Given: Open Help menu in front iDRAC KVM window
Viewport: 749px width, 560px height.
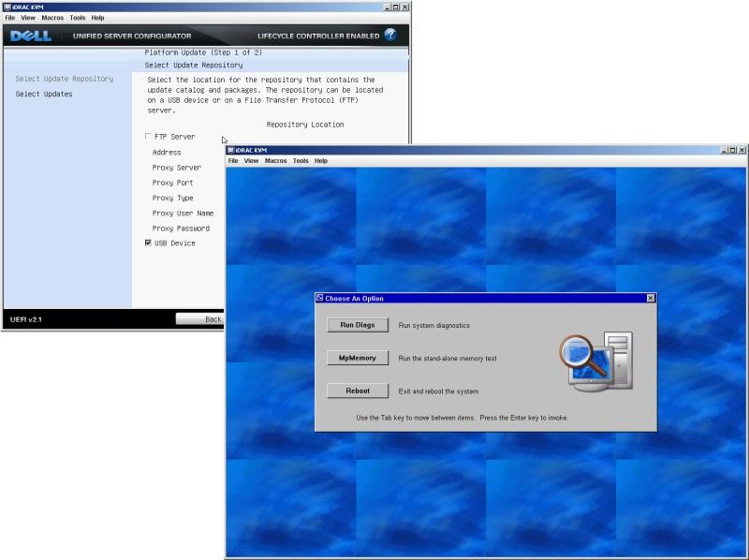Looking at the screenshot, I should click(321, 161).
